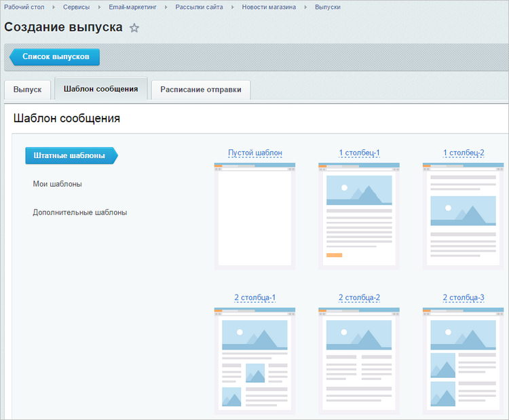Screen dimensions: 509x420
Task: Expand arrow after Email-маркетинг breadcrumb
Action: (166, 7)
